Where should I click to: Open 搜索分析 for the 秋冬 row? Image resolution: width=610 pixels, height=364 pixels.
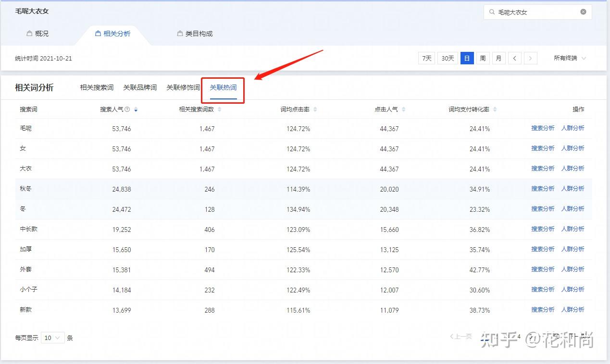tap(543, 189)
